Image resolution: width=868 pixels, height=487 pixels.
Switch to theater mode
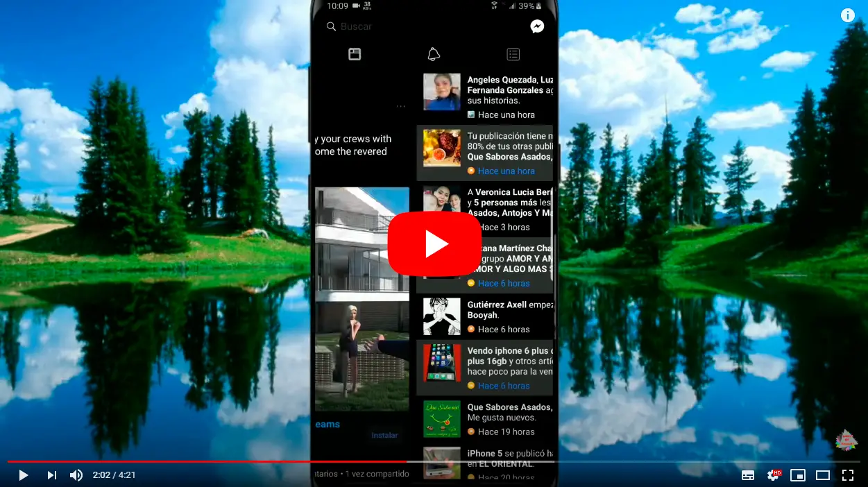823,475
